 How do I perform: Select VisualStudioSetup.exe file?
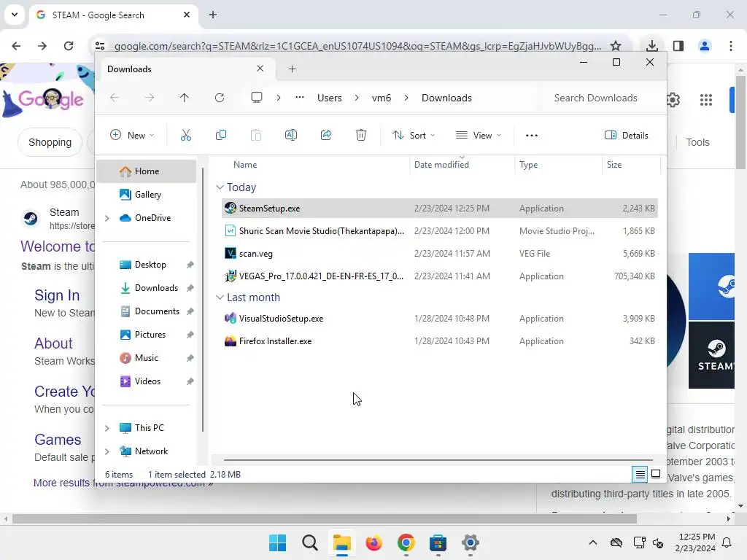click(439, 319)
